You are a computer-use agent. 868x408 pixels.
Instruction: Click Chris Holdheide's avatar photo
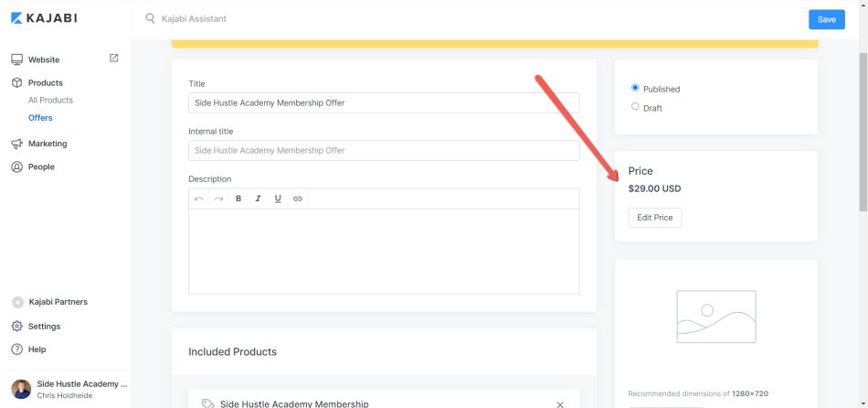pos(21,389)
